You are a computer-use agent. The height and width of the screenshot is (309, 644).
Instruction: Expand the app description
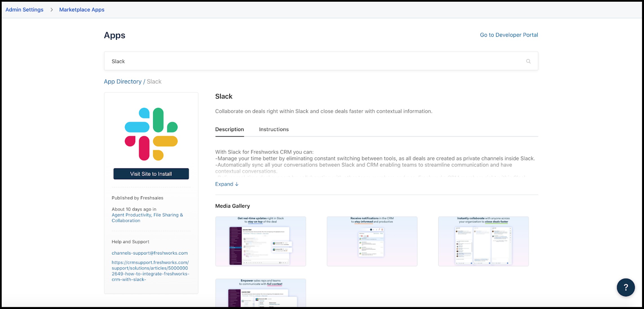227,184
